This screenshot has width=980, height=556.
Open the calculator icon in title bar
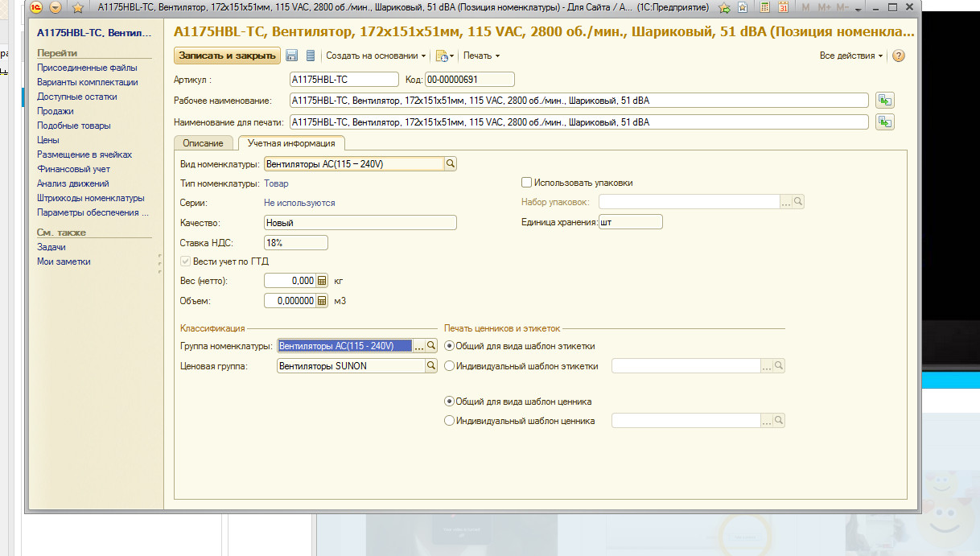coord(764,7)
